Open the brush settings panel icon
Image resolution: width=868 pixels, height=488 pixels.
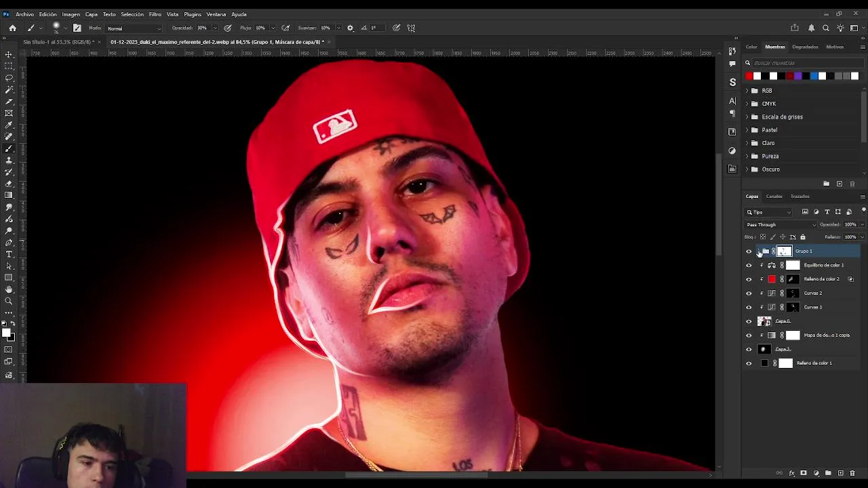point(77,28)
